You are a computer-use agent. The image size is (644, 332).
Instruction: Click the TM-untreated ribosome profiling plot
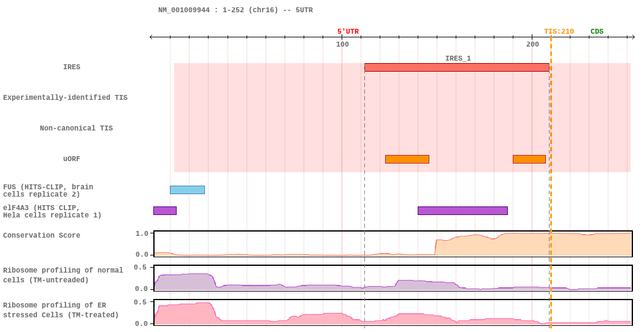393,278
